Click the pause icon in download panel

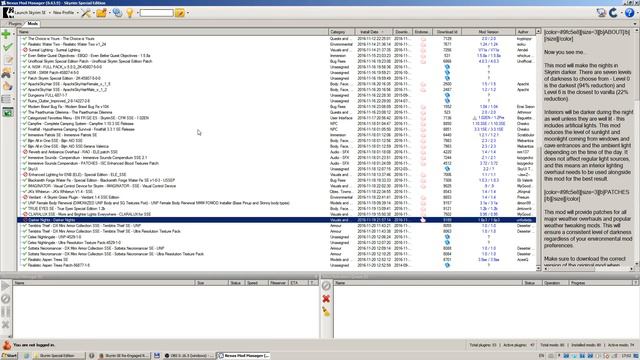click(5, 312)
